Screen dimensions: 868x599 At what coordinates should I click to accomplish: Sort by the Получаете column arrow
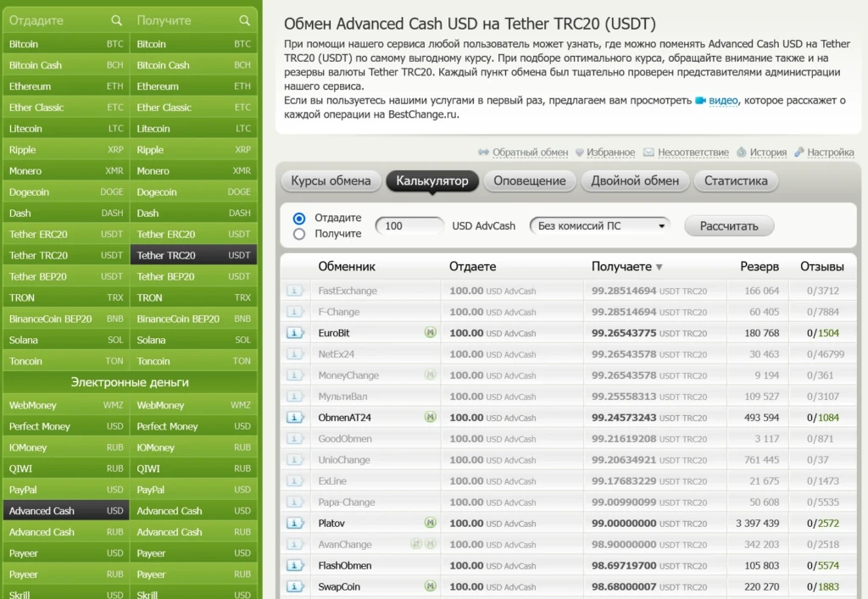[x=659, y=267]
